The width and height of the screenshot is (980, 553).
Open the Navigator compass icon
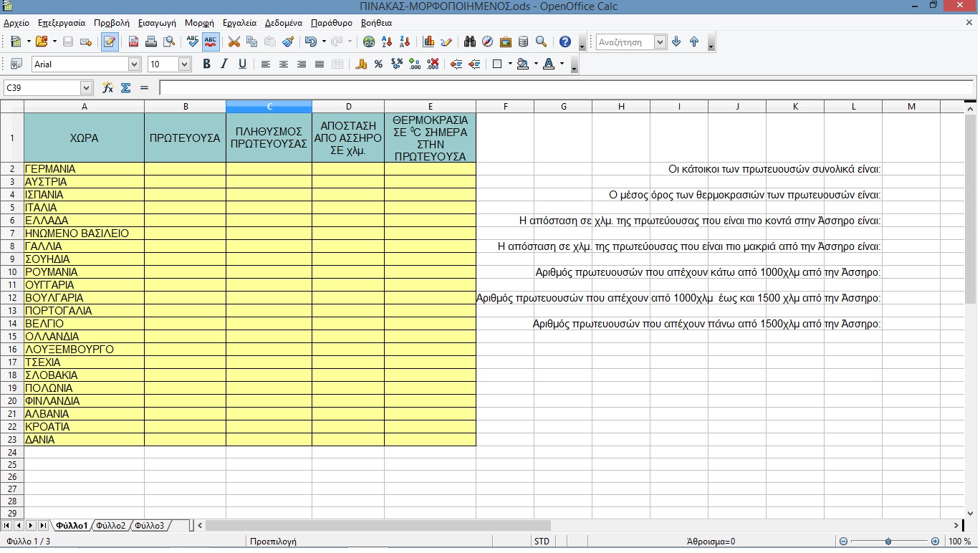(x=488, y=42)
